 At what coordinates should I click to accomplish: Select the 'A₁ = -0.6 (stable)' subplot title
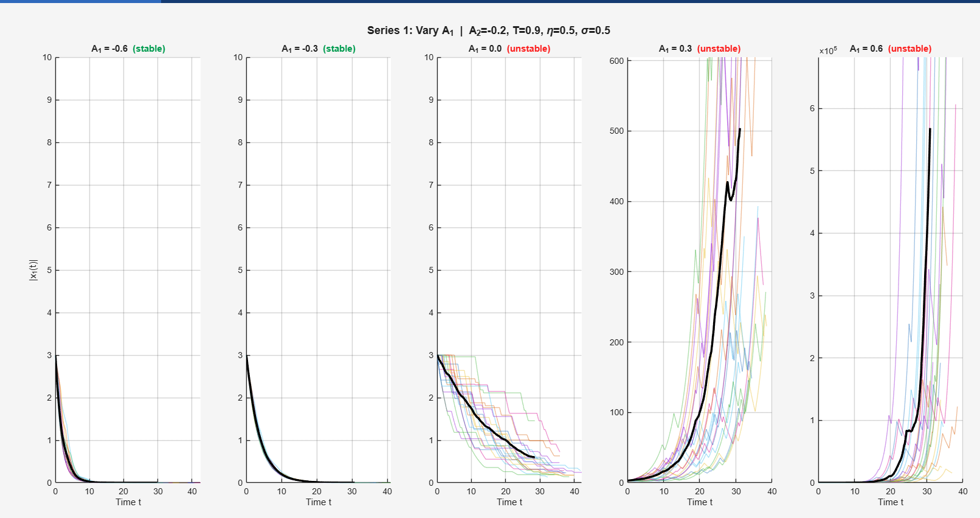pyautogui.click(x=128, y=49)
